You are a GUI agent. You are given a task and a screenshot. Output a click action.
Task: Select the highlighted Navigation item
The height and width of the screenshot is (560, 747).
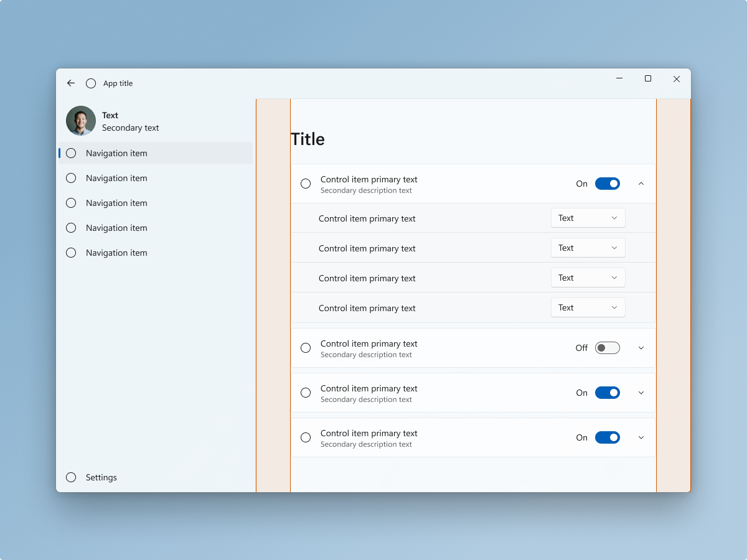point(156,153)
